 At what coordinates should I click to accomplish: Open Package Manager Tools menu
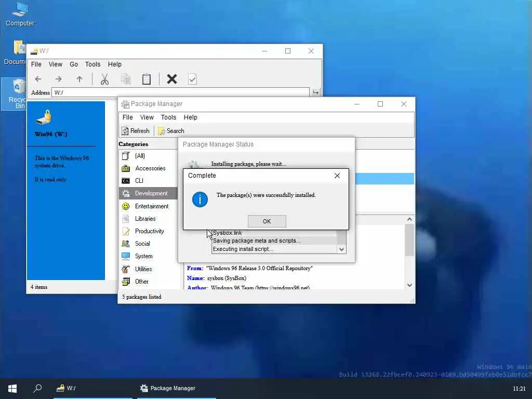click(168, 117)
